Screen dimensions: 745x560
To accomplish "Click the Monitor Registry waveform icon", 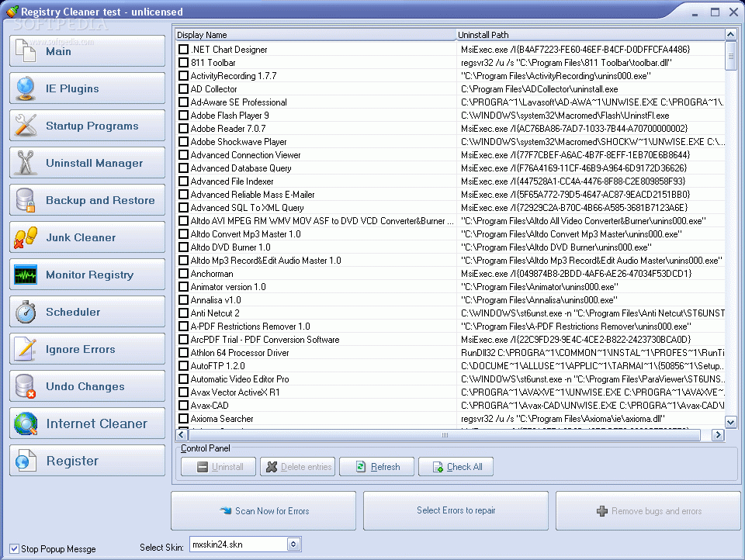I will pyautogui.click(x=25, y=275).
